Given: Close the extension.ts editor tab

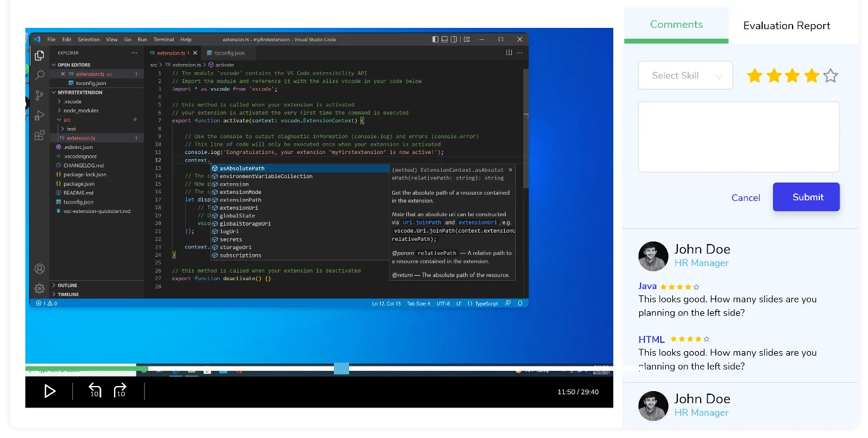Looking at the screenshot, I should click(195, 53).
